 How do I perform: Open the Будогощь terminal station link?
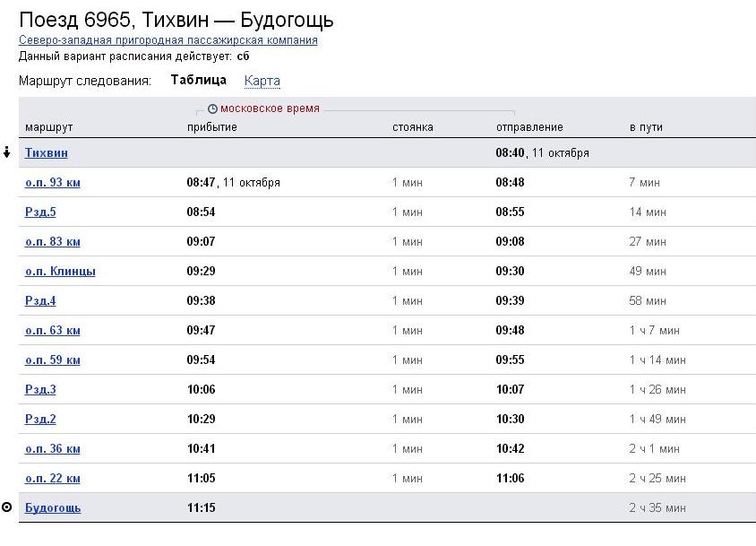coord(53,508)
